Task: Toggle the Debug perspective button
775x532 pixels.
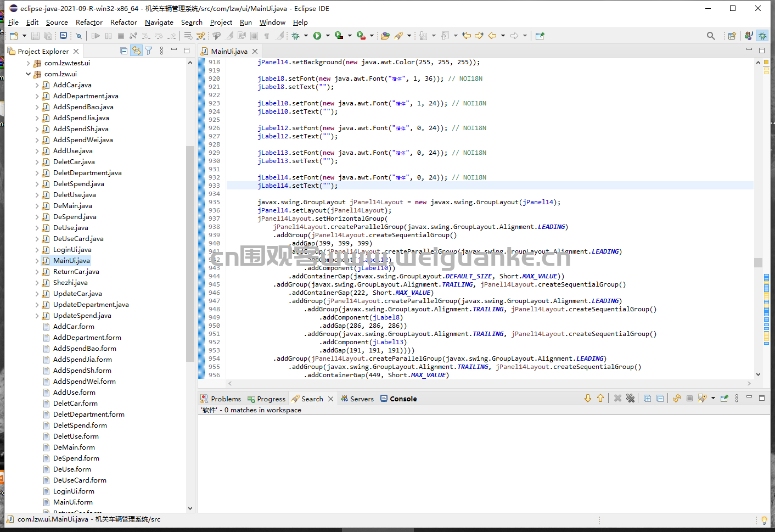Action: 762,36
